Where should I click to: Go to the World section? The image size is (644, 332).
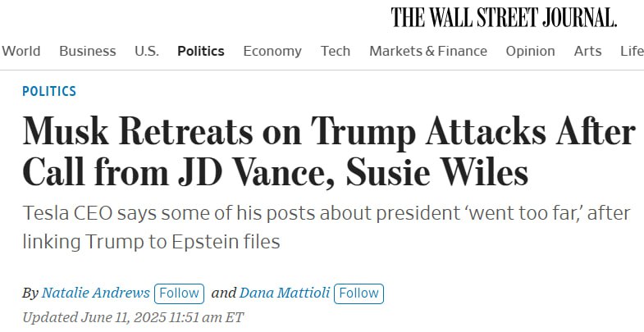(x=21, y=51)
